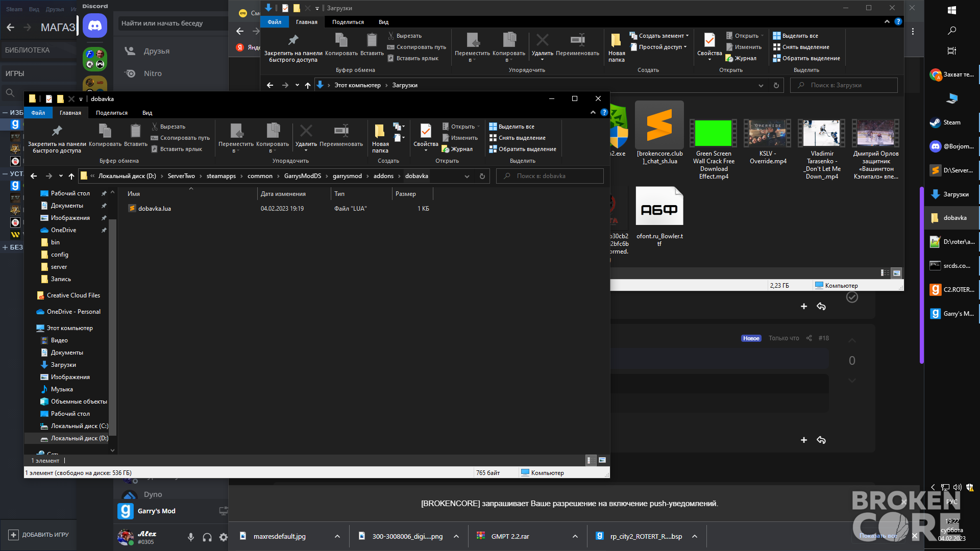Click ДОБАВИТЬ ИГРУ in Steam
Image resolution: width=980 pixels, height=551 pixels.
(x=39, y=535)
